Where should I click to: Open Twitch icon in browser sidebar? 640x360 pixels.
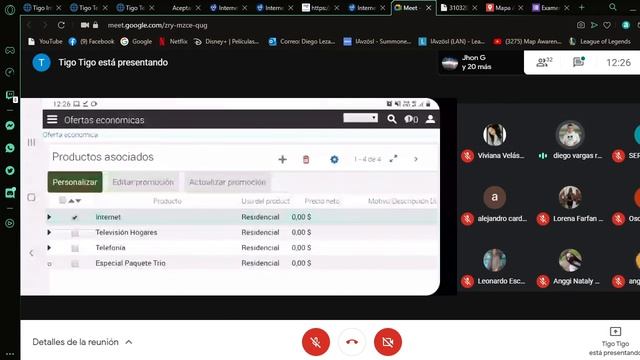point(10,95)
